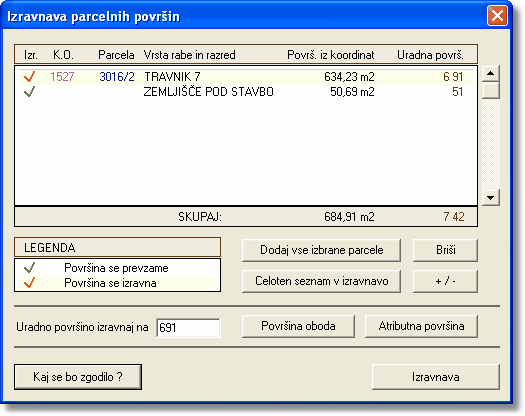Viewport: 525px width, 416px height.
Task: Click the list scrollbar thumb
Action: [x=491, y=90]
